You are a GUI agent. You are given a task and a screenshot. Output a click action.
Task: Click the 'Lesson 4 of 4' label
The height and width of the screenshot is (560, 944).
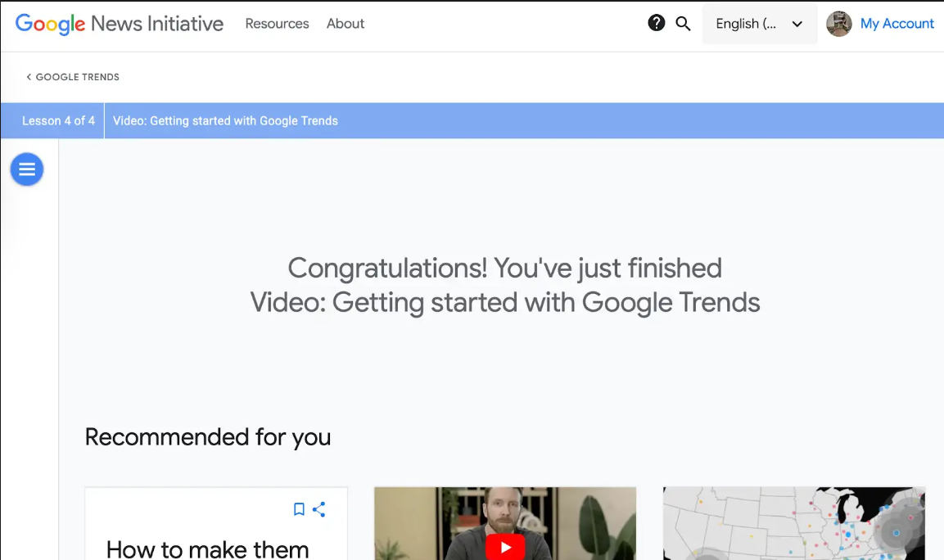pyautogui.click(x=58, y=121)
